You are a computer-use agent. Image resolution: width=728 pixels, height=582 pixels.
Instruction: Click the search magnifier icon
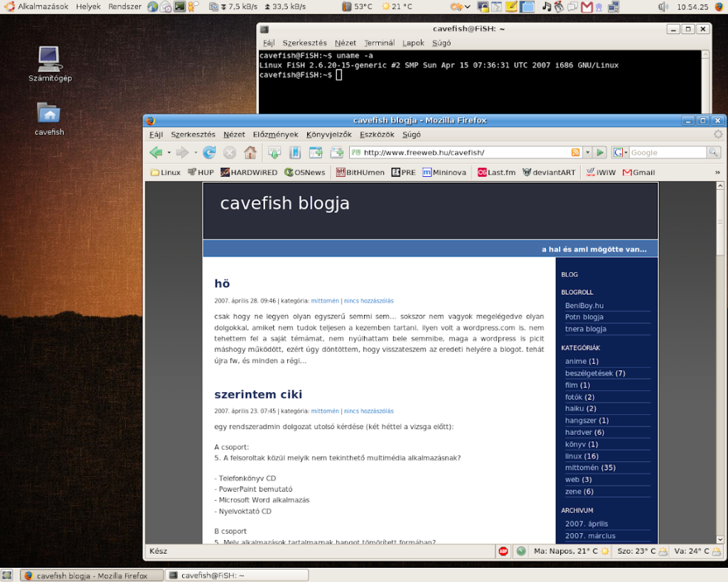(x=713, y=152)
